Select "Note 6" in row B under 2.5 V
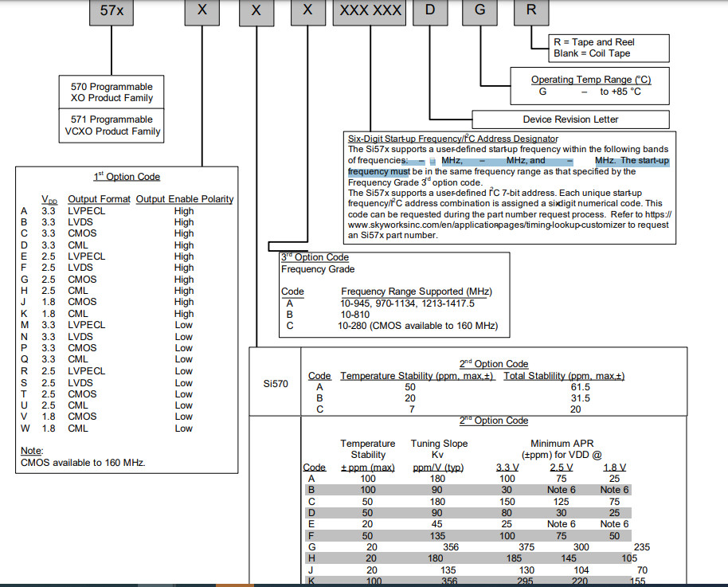The width and height of the screenshot is (728, 587). [x=561, y=490]
